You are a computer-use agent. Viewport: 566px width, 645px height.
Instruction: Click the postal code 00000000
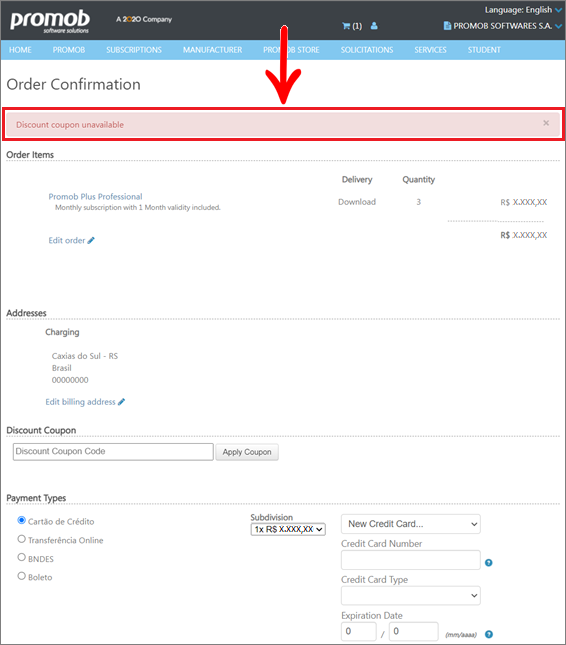point(70,380)
